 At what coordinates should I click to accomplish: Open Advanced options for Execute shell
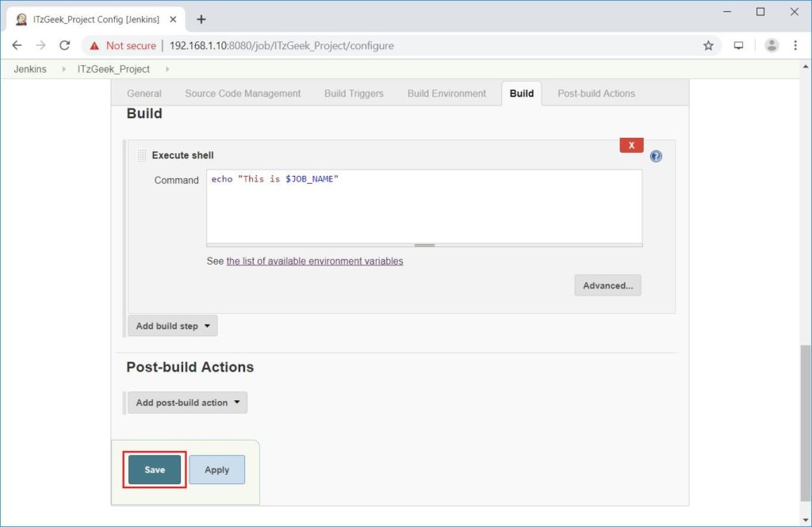coord(607,286)
